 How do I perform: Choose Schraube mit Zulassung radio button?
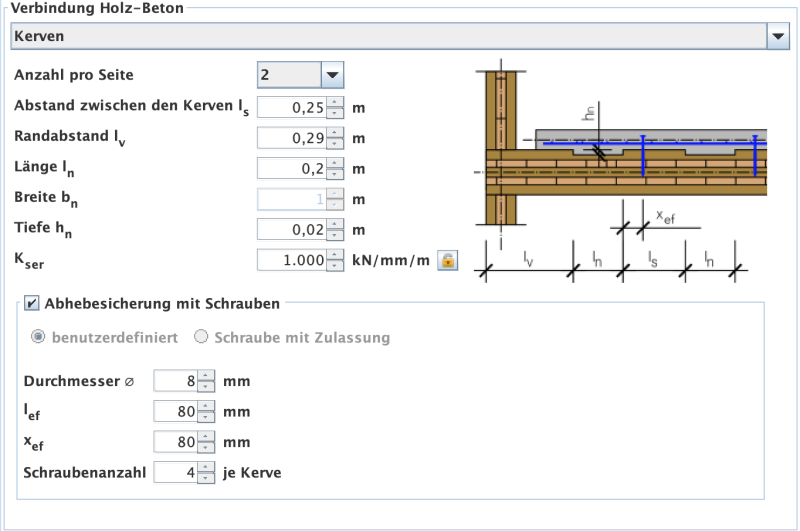[x=201, y=338]
